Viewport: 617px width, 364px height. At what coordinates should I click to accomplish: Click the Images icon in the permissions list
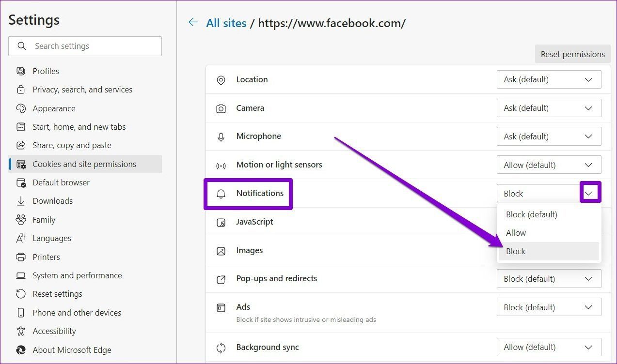click(x=221, y=250)
